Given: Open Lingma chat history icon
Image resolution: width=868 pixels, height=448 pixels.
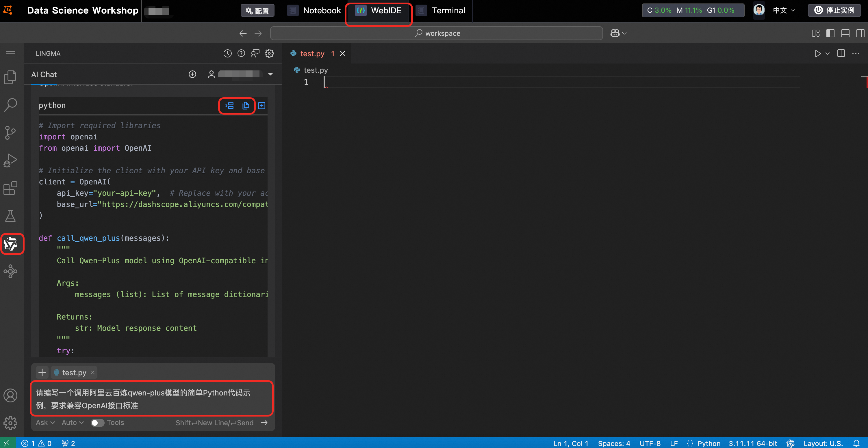Looking at the screenshot, I should pos(227,53).
